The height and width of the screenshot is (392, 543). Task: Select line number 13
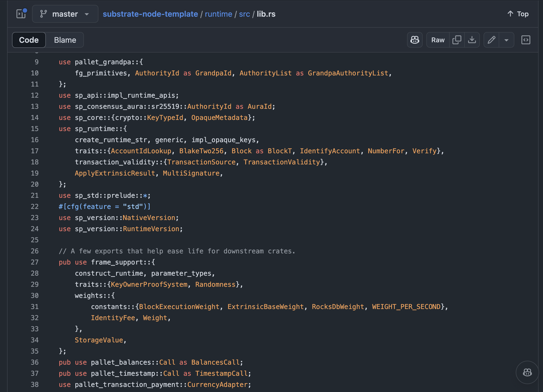click(x=35, y=107)
